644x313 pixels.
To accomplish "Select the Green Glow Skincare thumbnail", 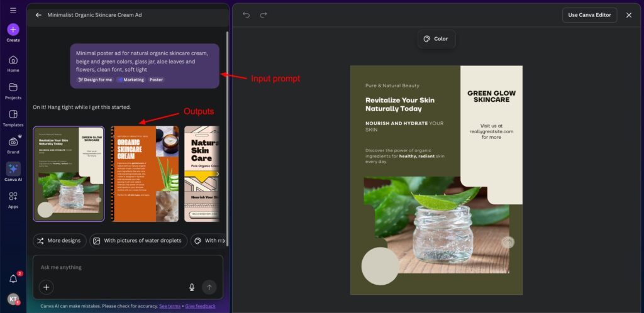I will click(69, 174).
